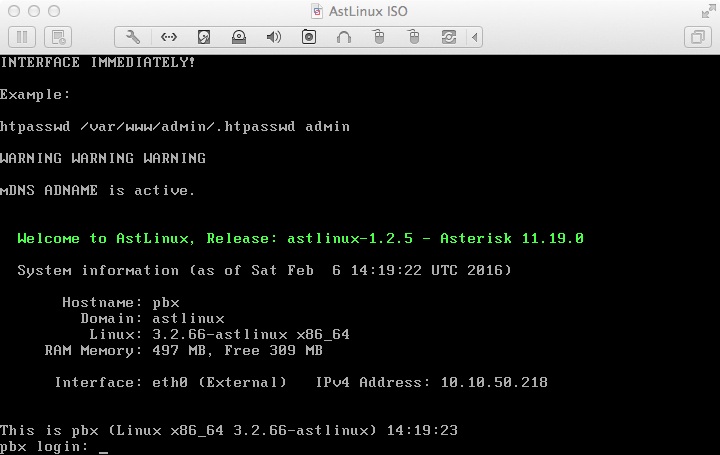Image resolution: width=720 pixels, height=455 pixels.
Task: Open virtual machine settings wrench
Action: [x=133, y=37]
